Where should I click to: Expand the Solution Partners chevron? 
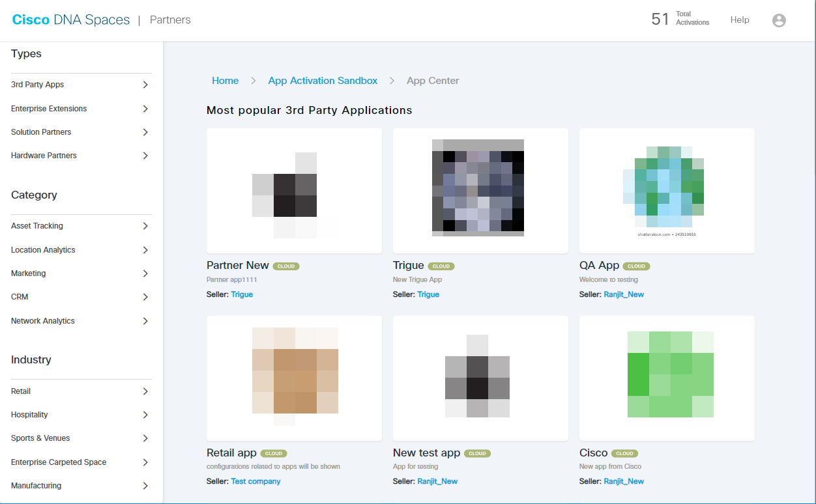coord(145,132)
